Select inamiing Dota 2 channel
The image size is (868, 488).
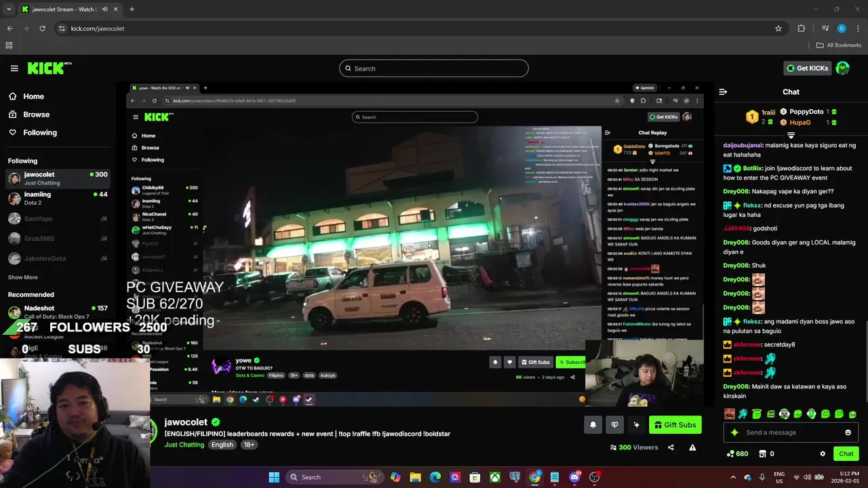(x=58, y=198)
